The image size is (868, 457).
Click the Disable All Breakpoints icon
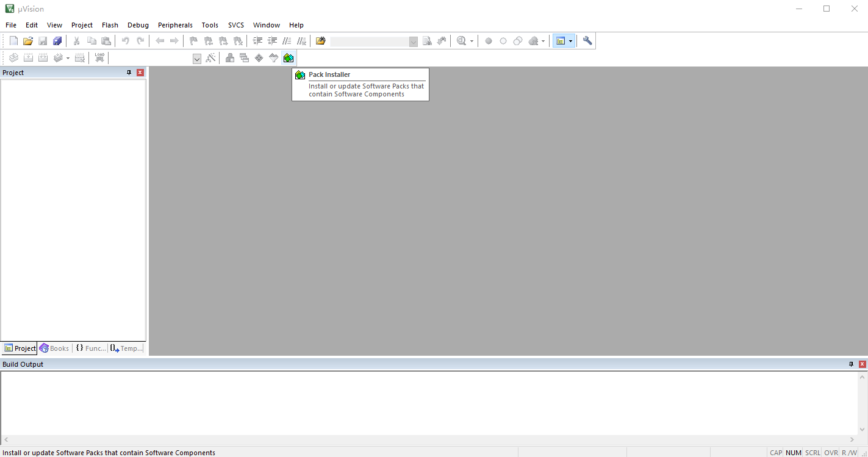[518, 41]
